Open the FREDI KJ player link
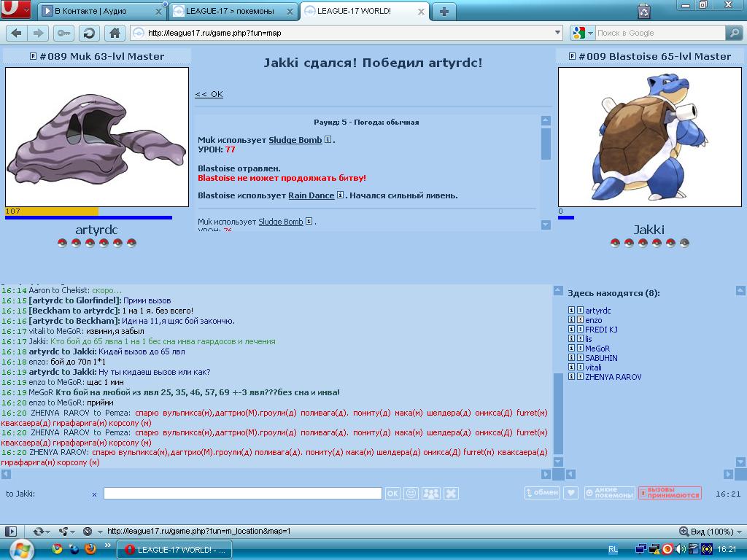 (601, 330)
